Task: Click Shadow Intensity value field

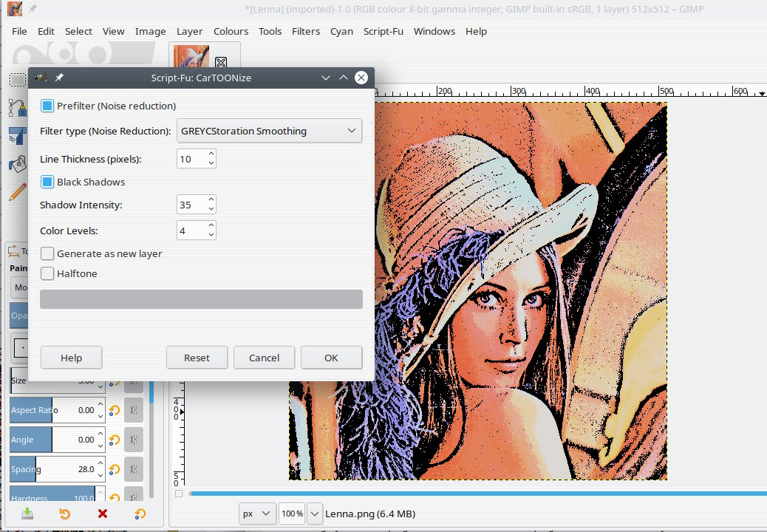Action: 191,205
